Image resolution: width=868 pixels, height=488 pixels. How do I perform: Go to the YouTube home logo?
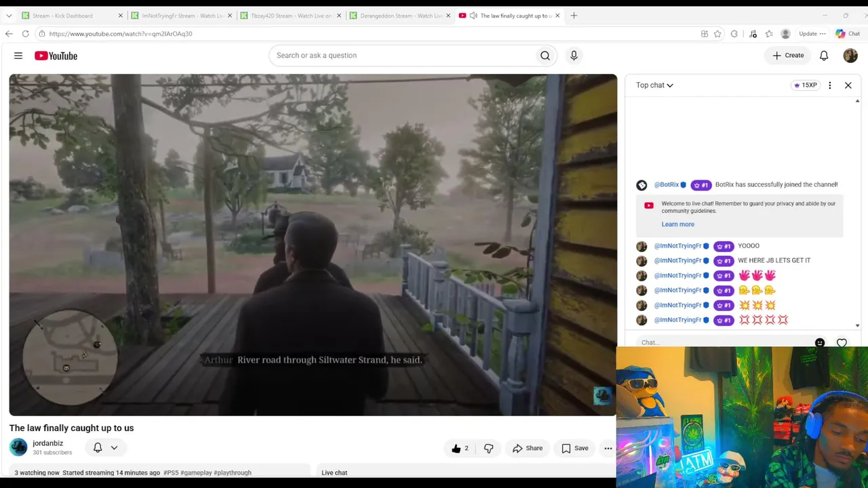(x=56, y=56)
